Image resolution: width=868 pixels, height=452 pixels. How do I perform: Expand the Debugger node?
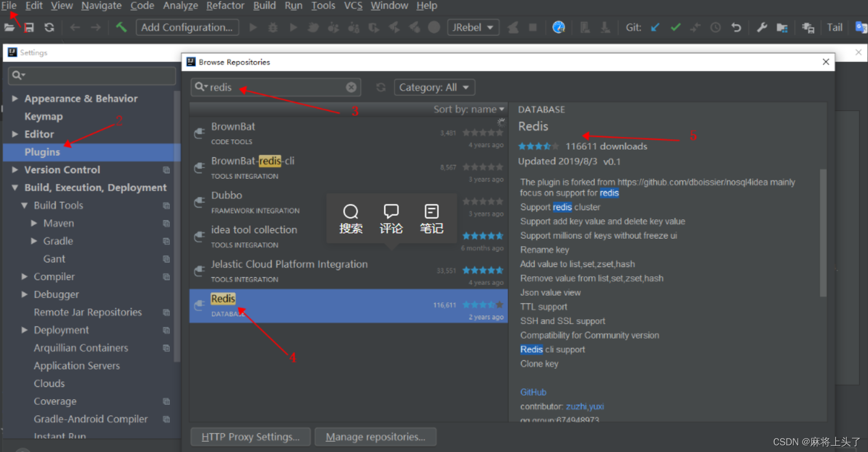[24, 295]
